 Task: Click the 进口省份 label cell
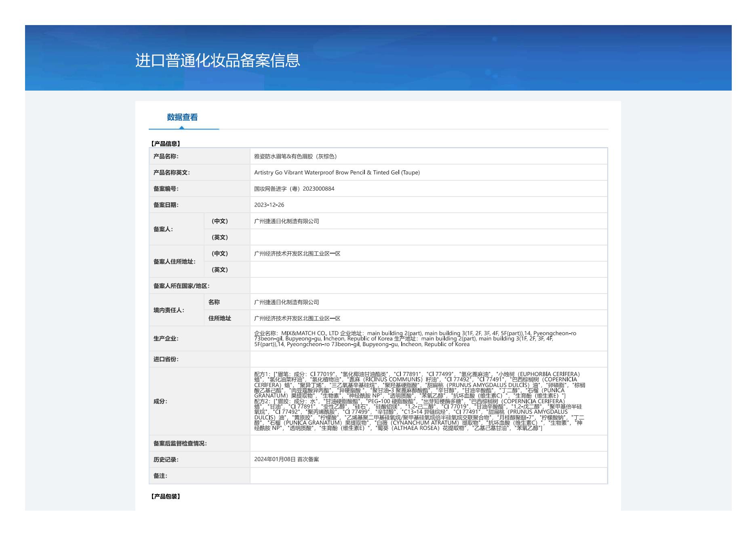coord(200,359)
